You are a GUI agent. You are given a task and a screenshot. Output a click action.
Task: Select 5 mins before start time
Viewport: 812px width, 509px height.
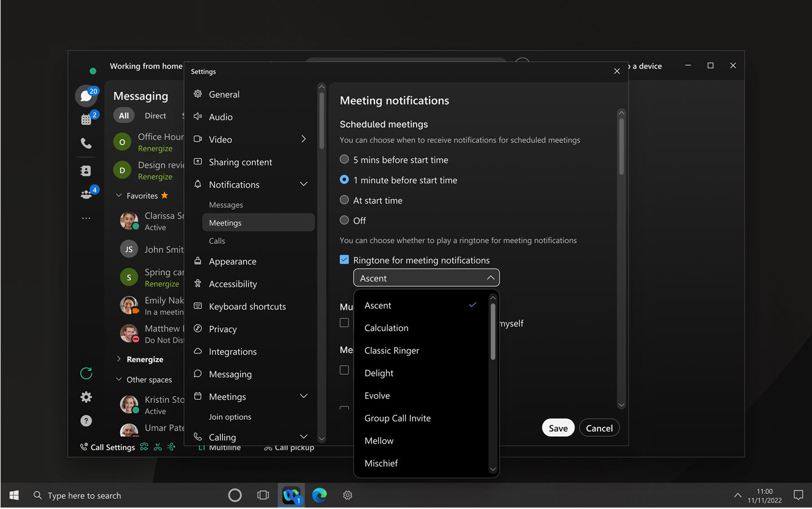coord(345,160)
